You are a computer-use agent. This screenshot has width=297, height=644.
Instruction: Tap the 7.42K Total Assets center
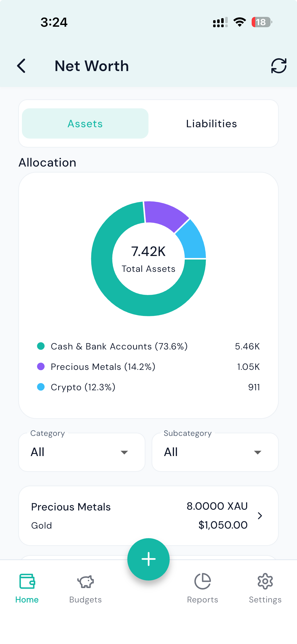pyautogui.click(x=148, y=259)
